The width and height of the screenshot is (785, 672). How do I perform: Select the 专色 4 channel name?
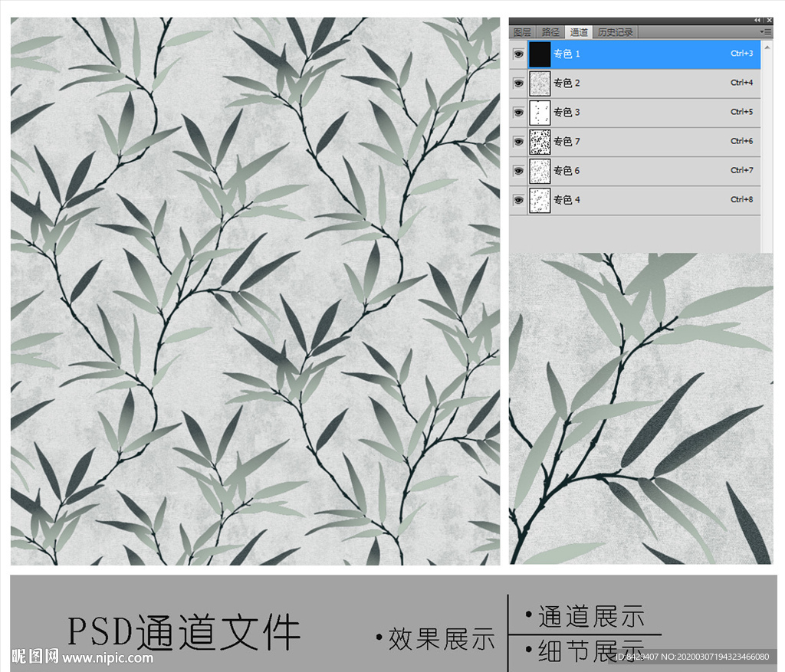(x=567, y=200)
